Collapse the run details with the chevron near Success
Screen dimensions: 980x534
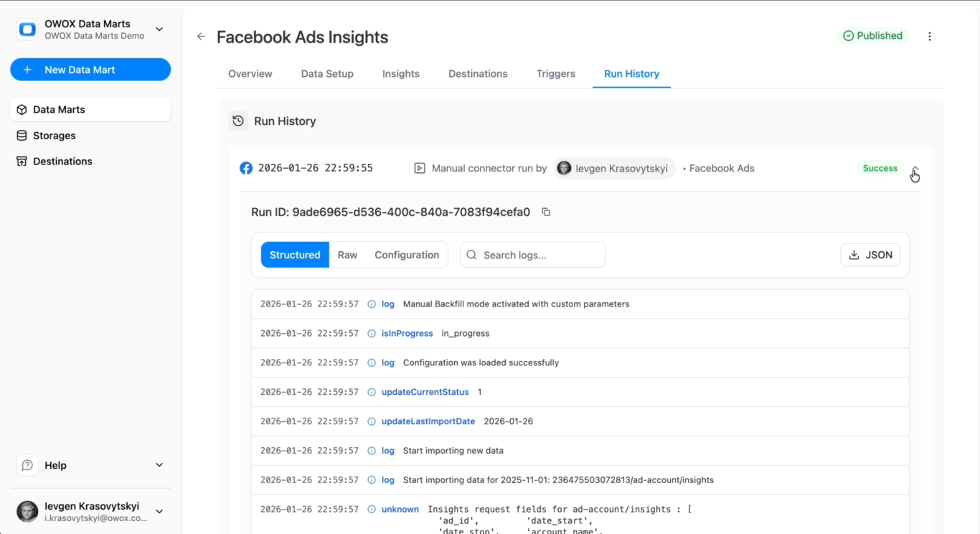(915, 169)
